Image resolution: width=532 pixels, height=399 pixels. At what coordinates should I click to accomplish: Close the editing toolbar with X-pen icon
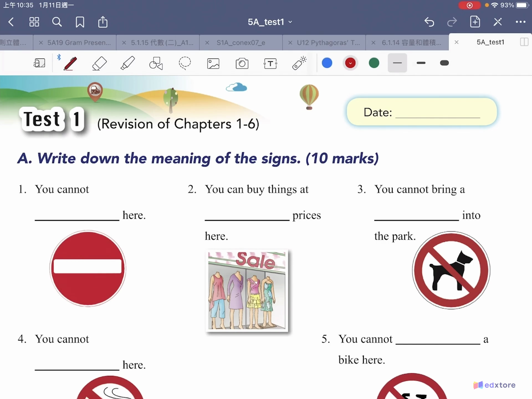[498, 22]
